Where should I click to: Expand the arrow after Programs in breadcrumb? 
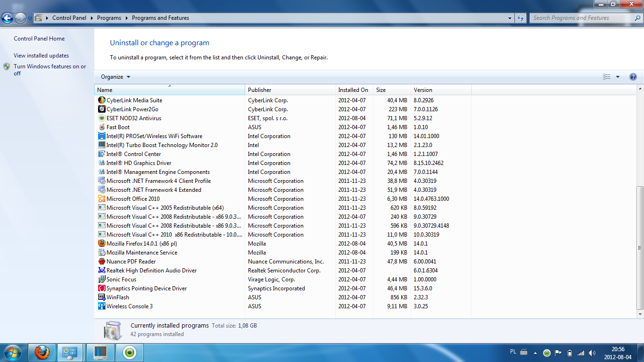coord(126,18)
